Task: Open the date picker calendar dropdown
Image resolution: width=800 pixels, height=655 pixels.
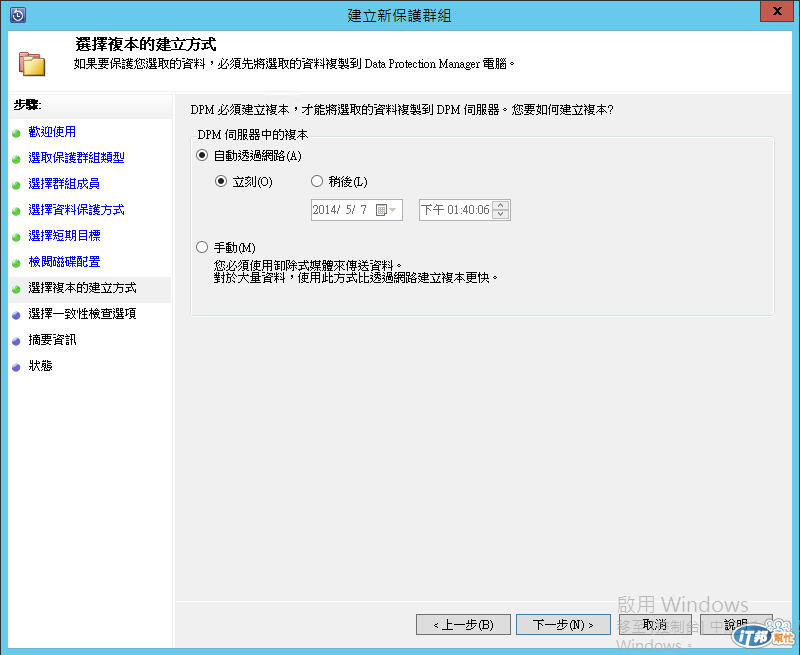Action: [386, 210]
